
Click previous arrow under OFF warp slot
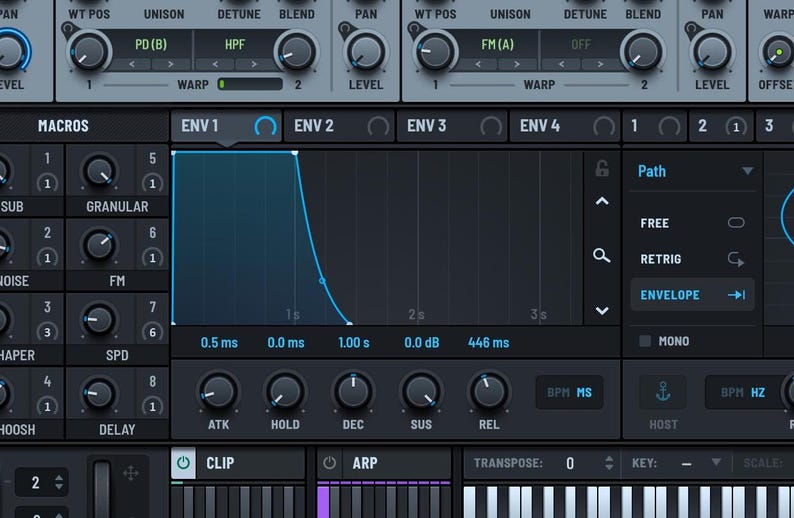point(562,64)
